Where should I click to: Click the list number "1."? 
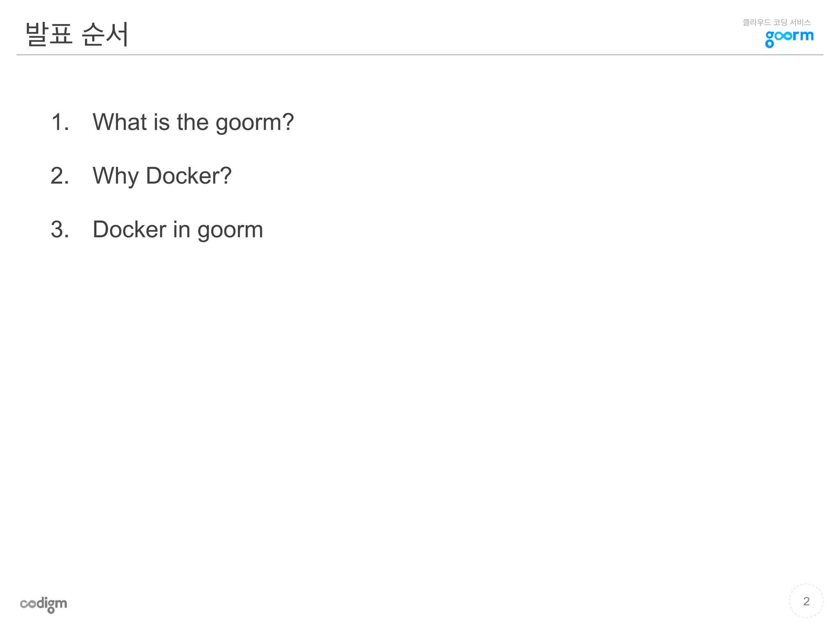pos(60,122)
